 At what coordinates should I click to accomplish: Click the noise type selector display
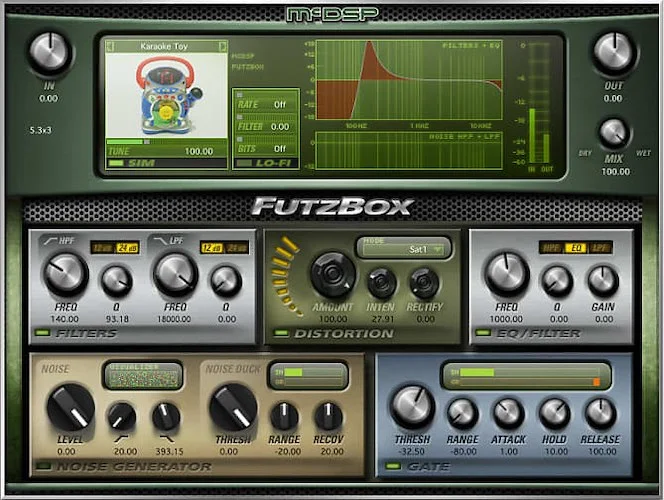[x=143, y=375]
